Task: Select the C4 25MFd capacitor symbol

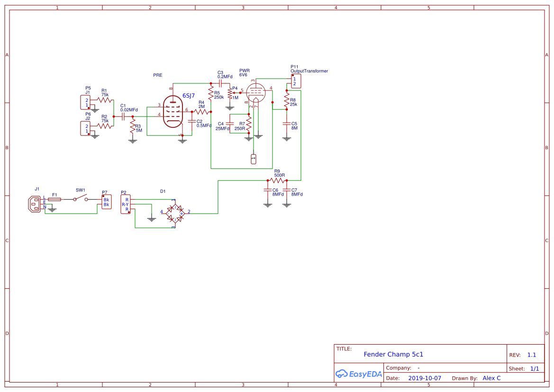Action: (230, 124)
